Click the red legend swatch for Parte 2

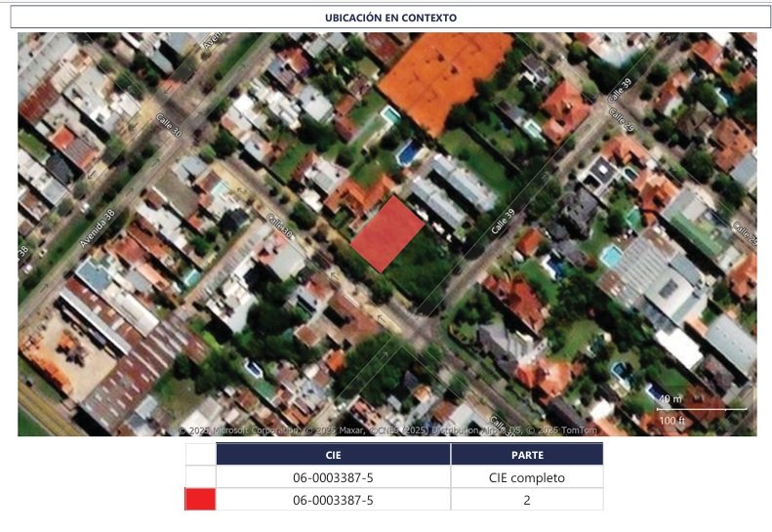click(200, 500)
